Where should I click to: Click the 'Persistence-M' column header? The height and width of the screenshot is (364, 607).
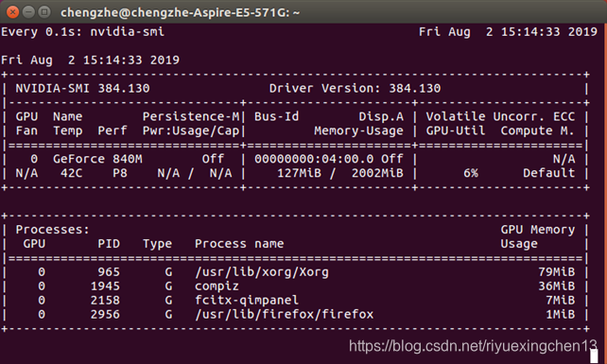(191, 116)
